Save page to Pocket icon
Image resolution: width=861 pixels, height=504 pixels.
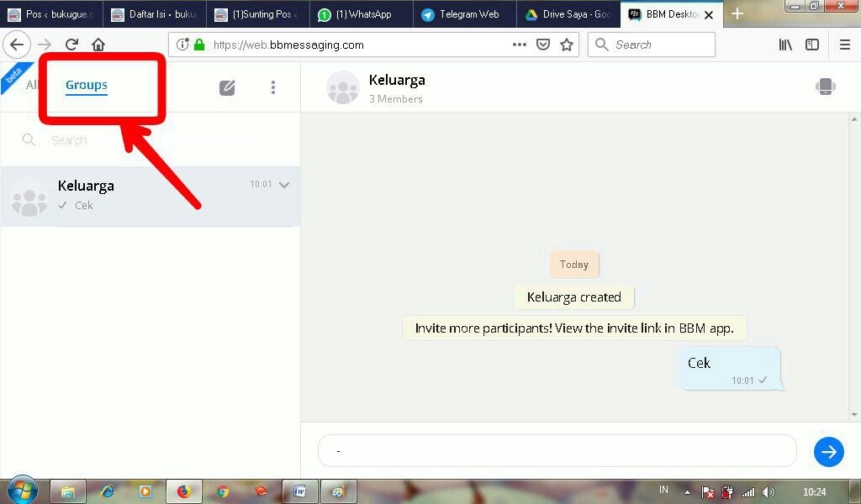(543, 45)
